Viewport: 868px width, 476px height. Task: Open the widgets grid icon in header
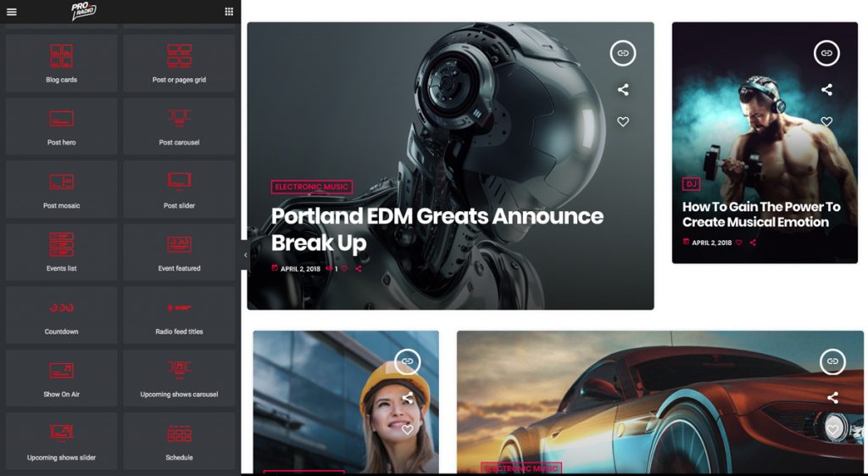pyautogui.click(x=229, y=12)
